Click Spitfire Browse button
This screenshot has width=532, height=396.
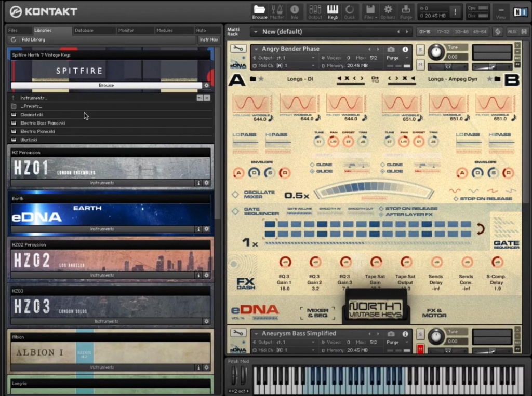(106, 86)
